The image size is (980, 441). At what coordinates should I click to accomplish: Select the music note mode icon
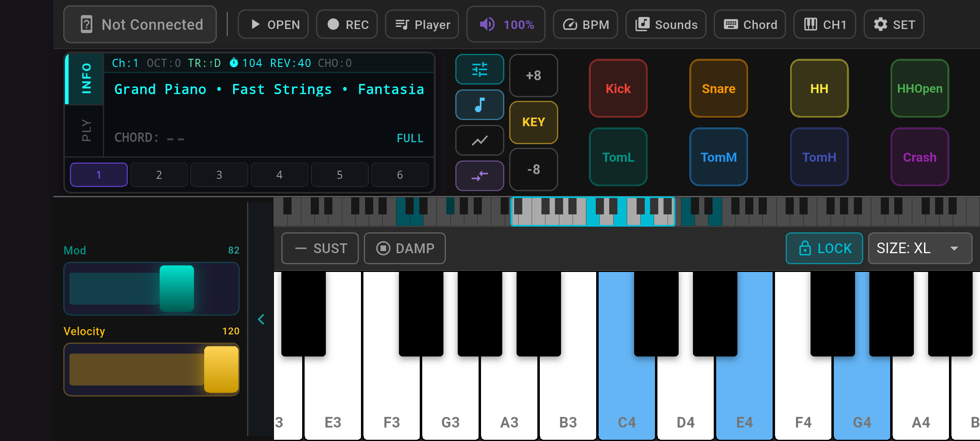click(x=479, y=105)
